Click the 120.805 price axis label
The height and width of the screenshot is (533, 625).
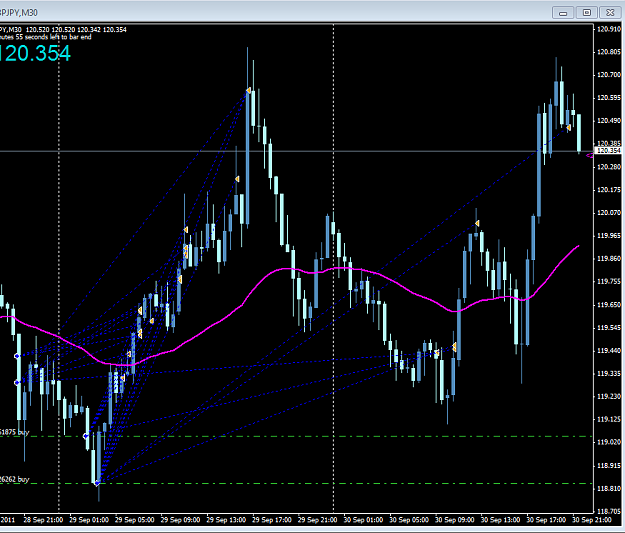pos(609,52)
